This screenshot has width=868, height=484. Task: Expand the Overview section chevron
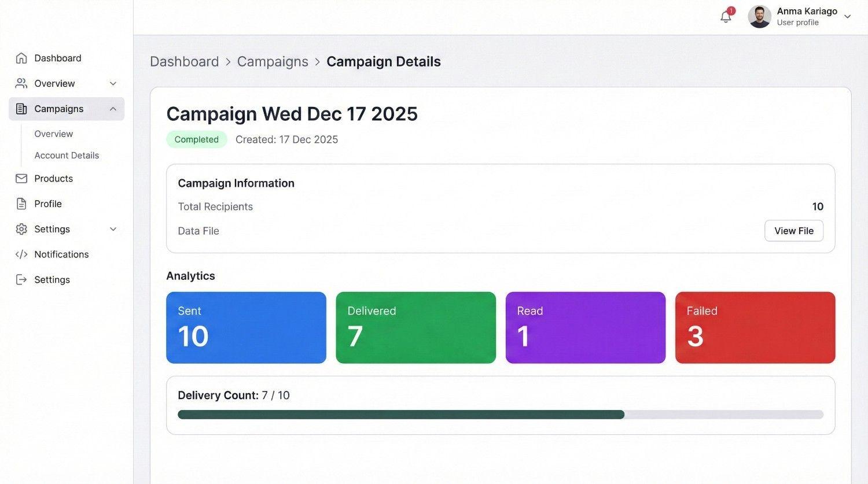113,83
